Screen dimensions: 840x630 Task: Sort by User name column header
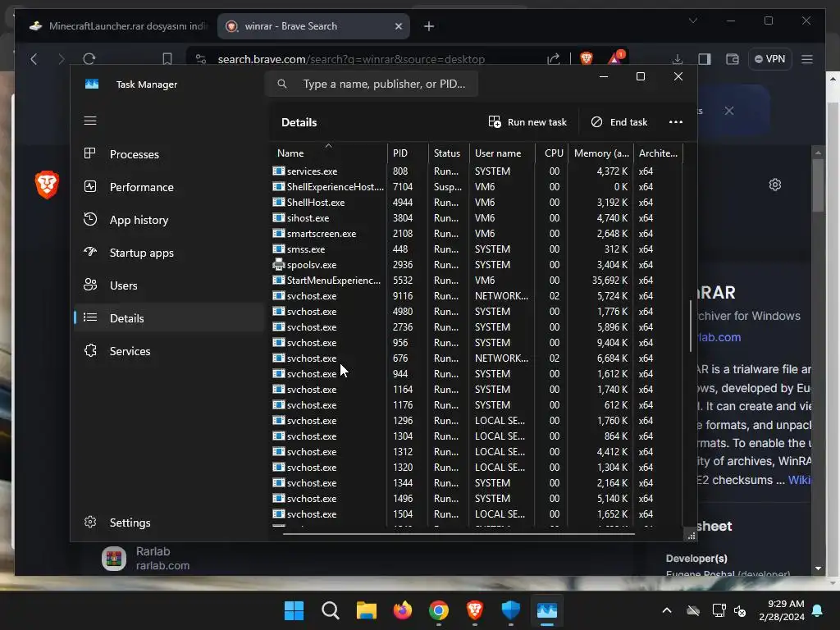[502, 153]
